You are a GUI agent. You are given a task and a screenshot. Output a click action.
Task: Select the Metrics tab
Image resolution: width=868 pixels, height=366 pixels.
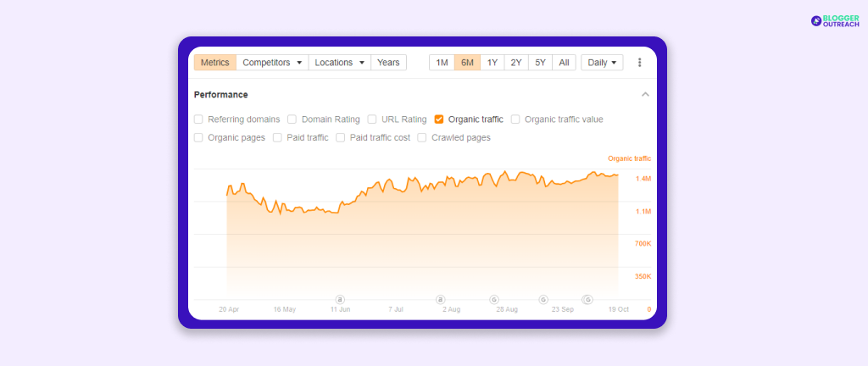tap(214, 63)
